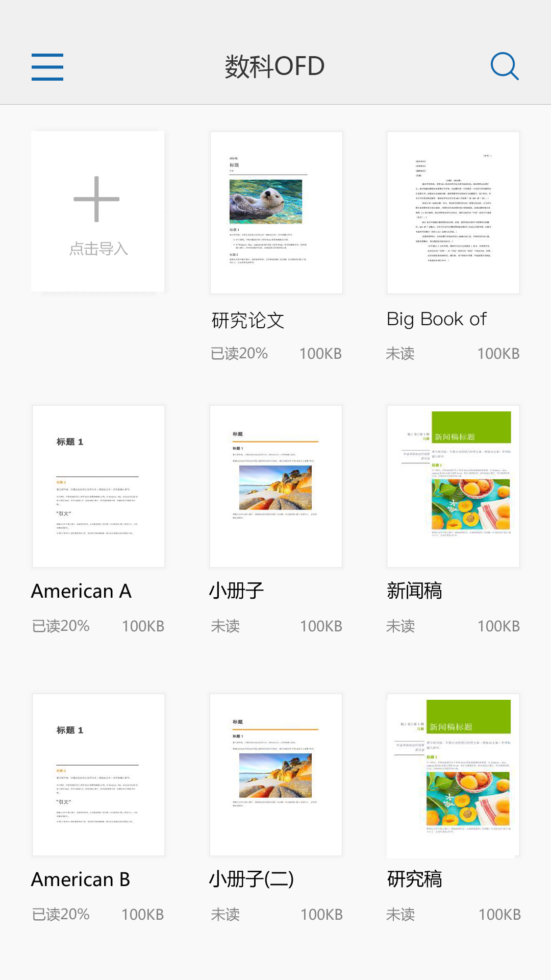Select the 研究论文 title text
Image resolution: width=551 pixels, height=980 pixels.
tap(248, 321)
